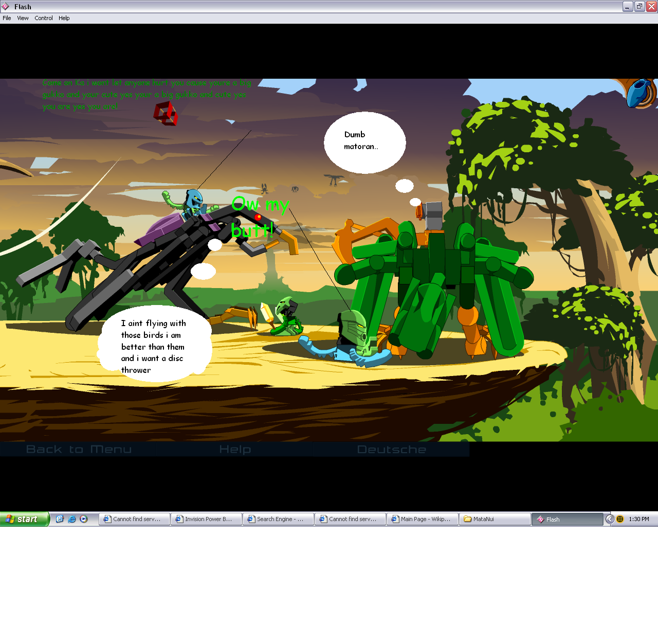Click the "Dumb matoran.." speech bubble
The image size is (658, 644).
point(364,142)
